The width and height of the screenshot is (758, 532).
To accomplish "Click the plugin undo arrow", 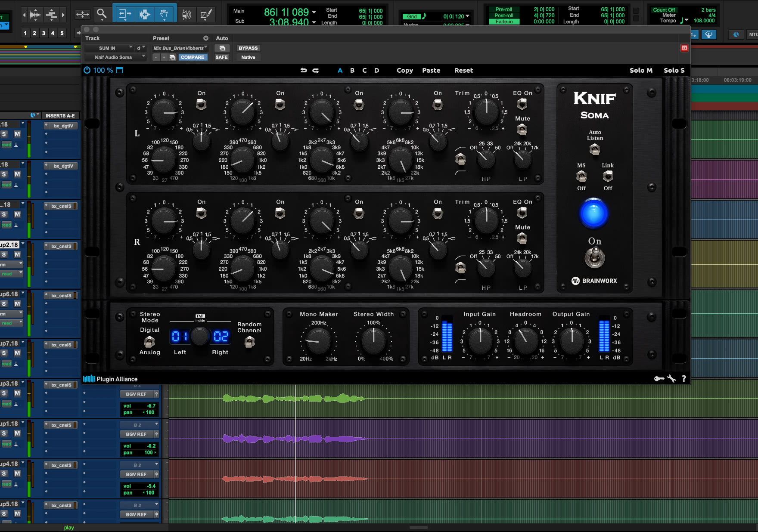I will (x=304, y=70).
